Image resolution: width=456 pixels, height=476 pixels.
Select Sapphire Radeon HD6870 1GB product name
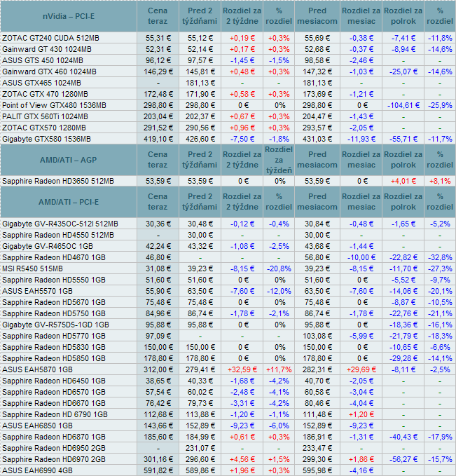point(54,437)
